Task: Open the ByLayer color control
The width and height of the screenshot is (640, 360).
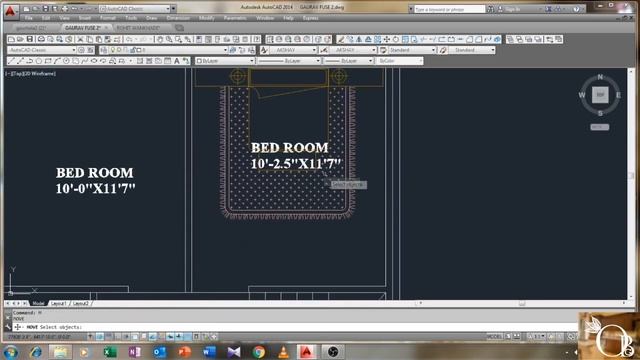Action: (224, 61)
